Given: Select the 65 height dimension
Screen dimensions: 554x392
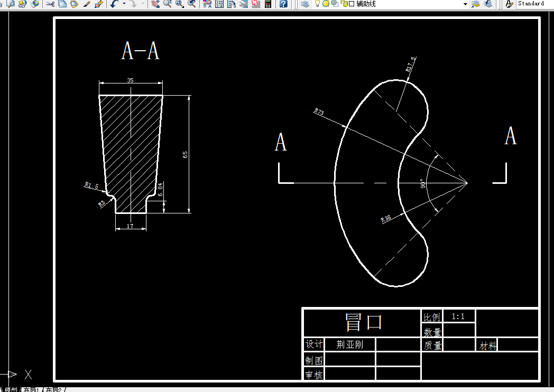Looking at the screenshot, I should click(185, 155).
